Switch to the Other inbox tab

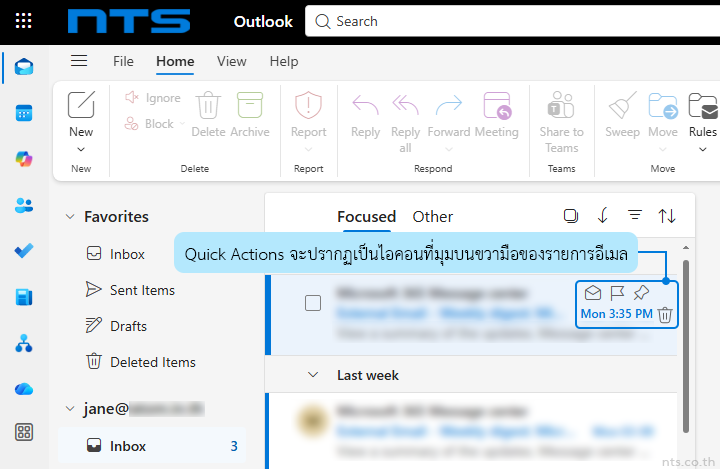433,216
